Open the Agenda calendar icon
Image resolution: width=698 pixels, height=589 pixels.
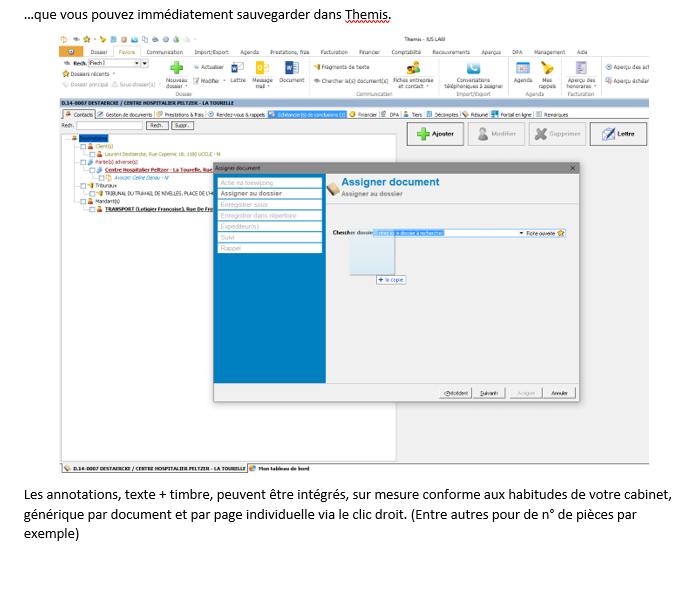pos(523,68)
